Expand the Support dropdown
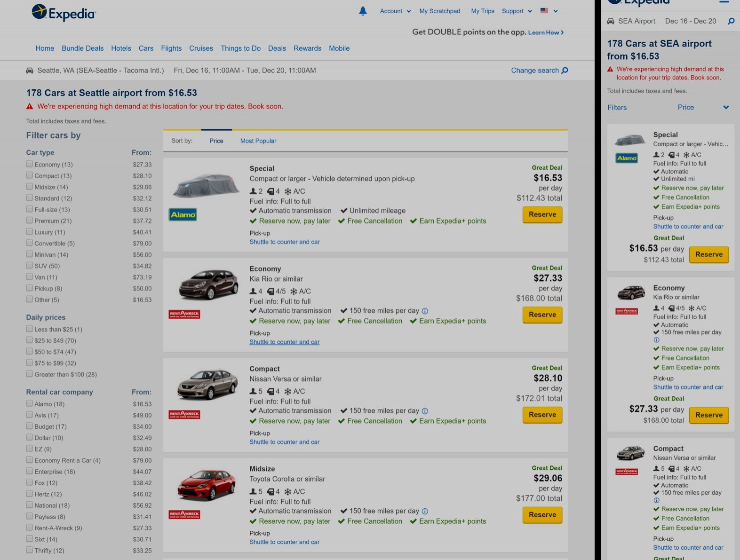The image size is (740, 560). (x=517, y=11)
